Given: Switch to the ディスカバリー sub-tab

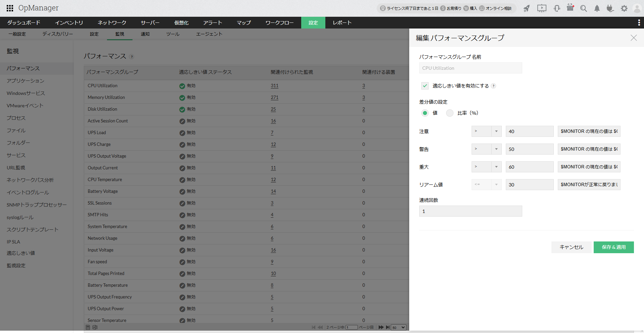Looking at the screenshot, I should pyautogui.click(x=58, y=34).
